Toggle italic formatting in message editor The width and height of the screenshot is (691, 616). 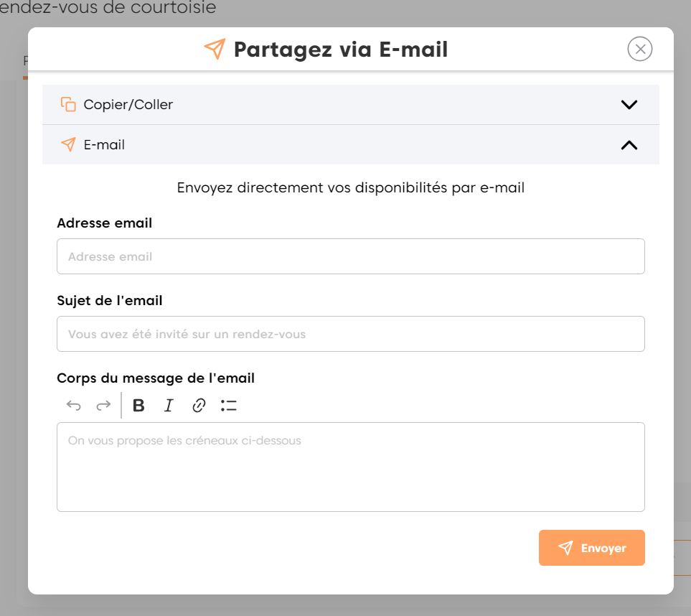click(169, 406)
